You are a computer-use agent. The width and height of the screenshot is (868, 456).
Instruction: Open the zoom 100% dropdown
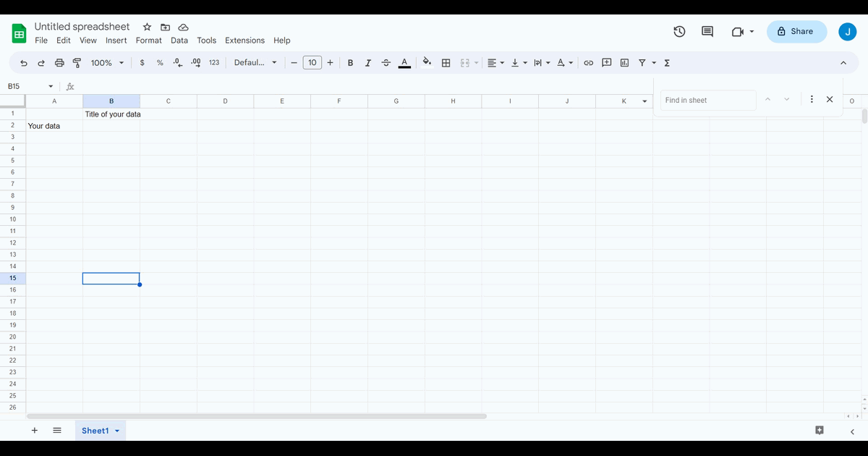107,63
